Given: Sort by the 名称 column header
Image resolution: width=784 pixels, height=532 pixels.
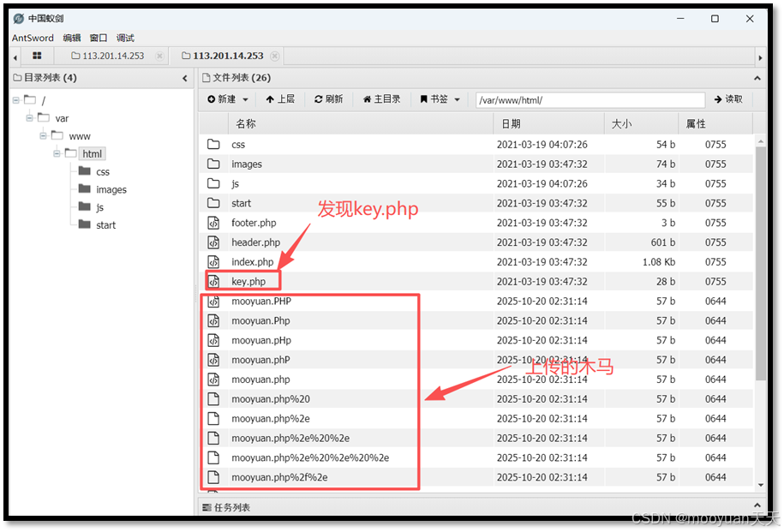Looking at the screenshot, I should click(x=361, y=124).
